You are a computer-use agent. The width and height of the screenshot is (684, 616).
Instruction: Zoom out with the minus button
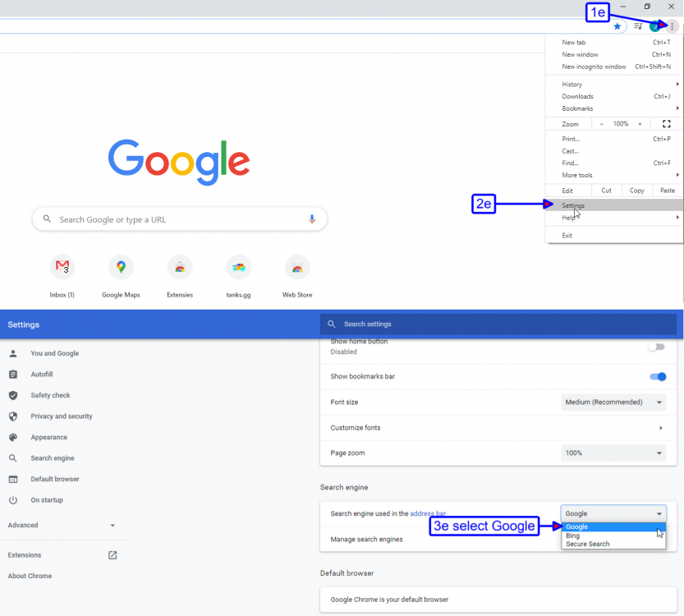coord(602,124)
